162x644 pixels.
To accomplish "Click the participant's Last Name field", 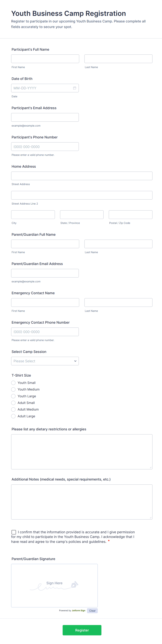I will point(118,59).
